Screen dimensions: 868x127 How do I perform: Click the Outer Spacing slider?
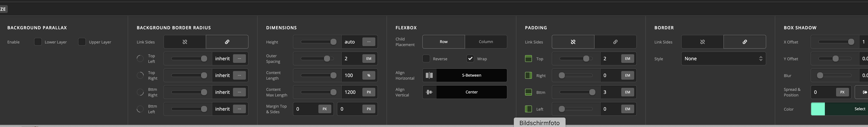317,59
